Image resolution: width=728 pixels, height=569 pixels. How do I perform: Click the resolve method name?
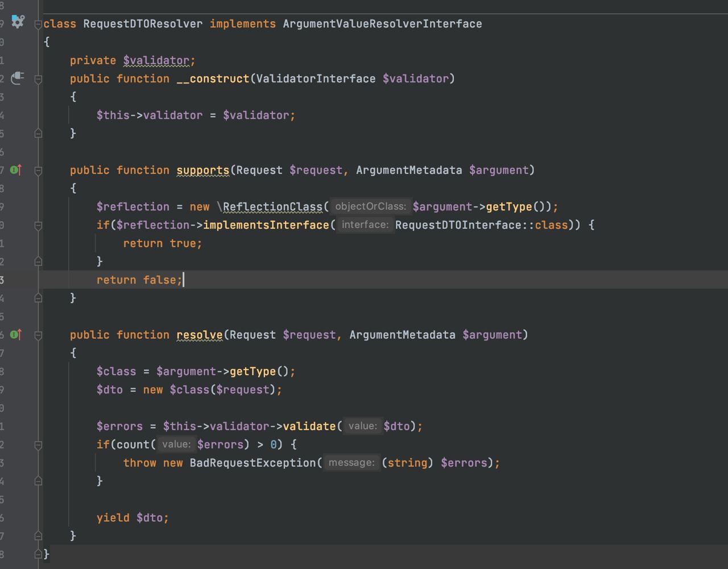[200, 335]
